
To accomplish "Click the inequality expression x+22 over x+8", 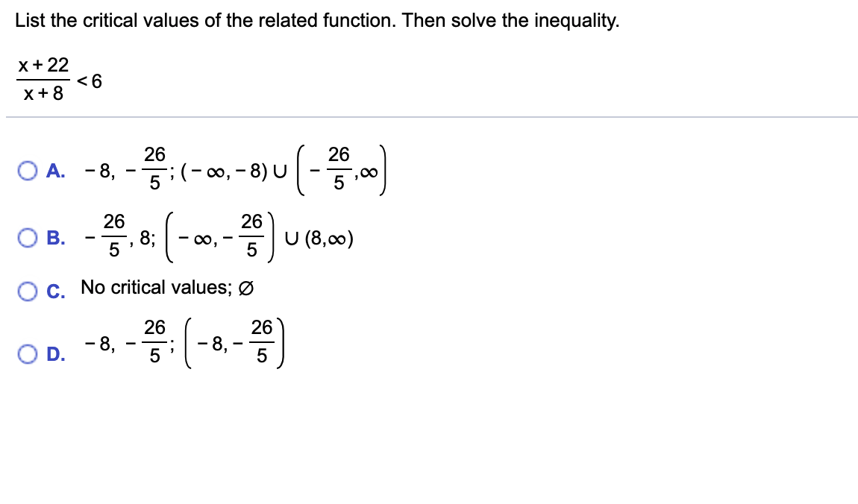I will (42, 78).
